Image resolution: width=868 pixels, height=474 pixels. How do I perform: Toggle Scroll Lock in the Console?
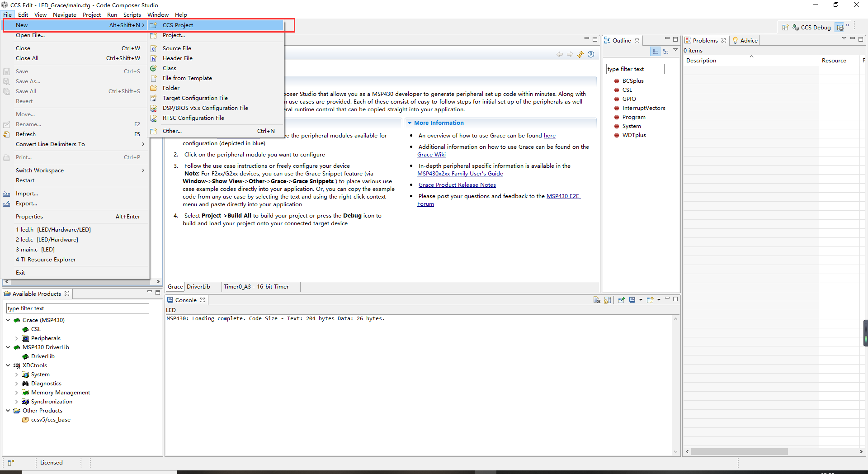pyautogui.click(x=607, y=300)
